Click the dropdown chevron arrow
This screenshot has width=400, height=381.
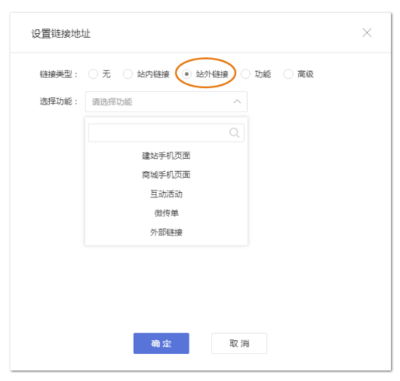237,101
